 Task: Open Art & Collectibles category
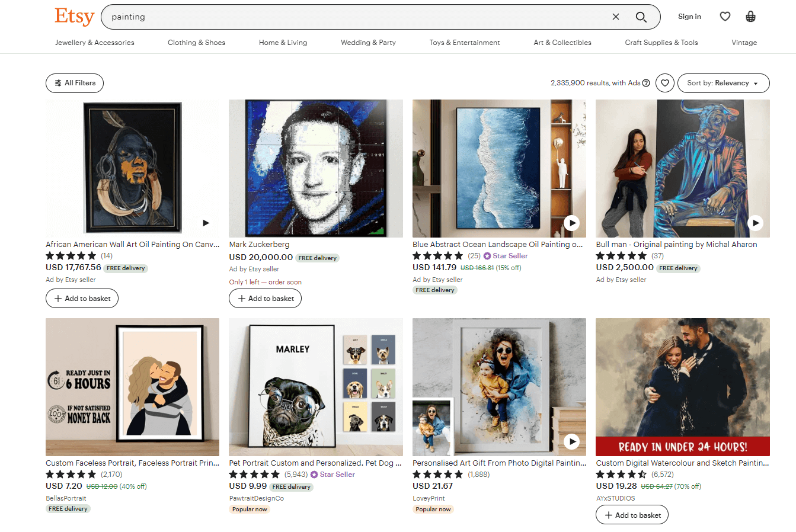tap(562, 43)
